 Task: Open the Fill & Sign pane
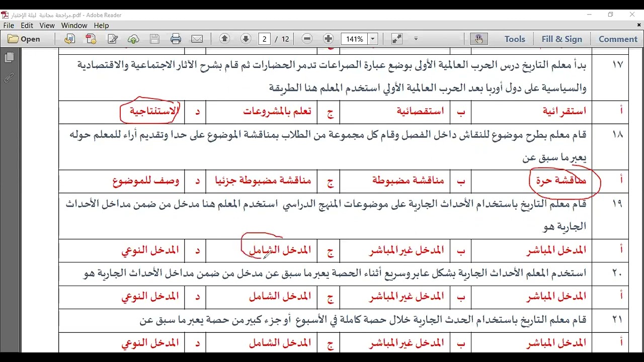click(x=561, y=39)
